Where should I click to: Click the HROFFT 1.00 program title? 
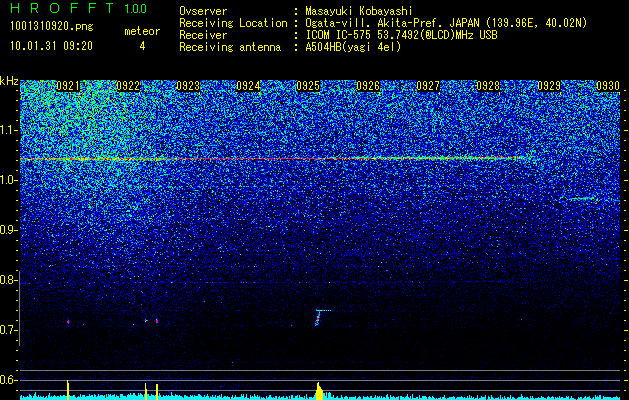78,8
